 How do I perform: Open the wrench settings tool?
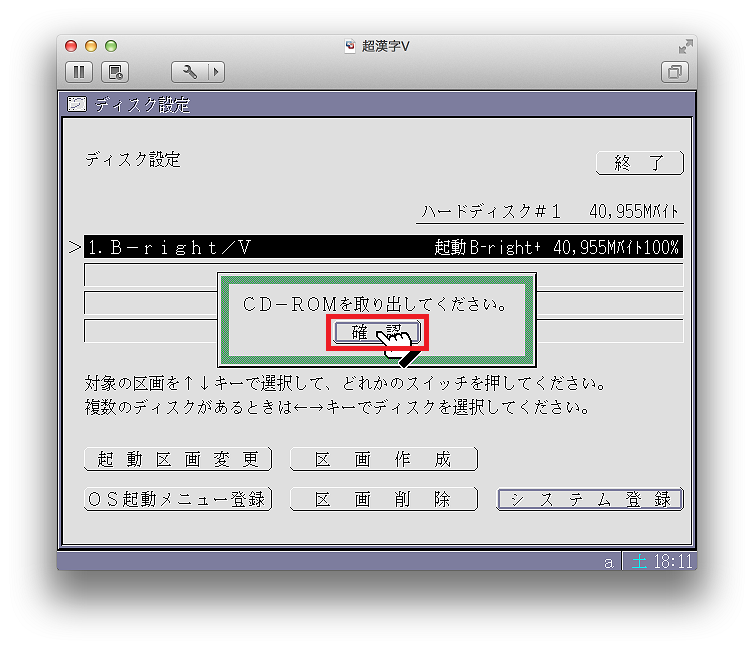(189, 72)
